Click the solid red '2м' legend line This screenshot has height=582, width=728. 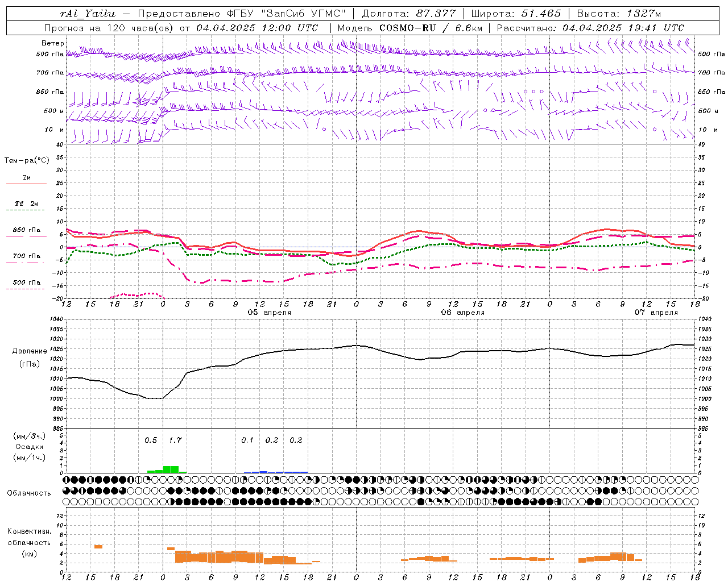pos(26,184)
